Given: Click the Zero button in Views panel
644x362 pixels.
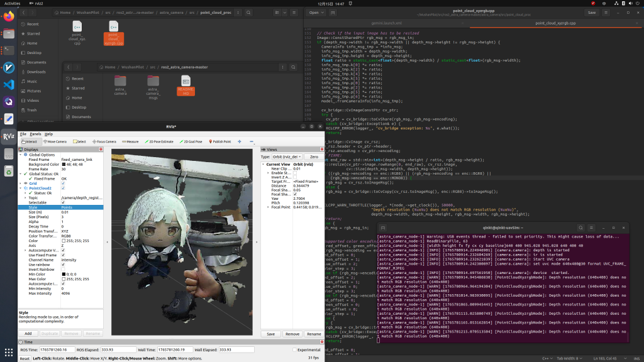Looking at the screenshot, I should coord(314,156).
